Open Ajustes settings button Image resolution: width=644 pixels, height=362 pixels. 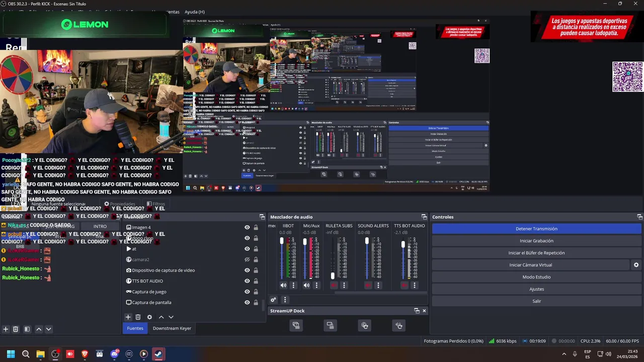tap(536, 289)
